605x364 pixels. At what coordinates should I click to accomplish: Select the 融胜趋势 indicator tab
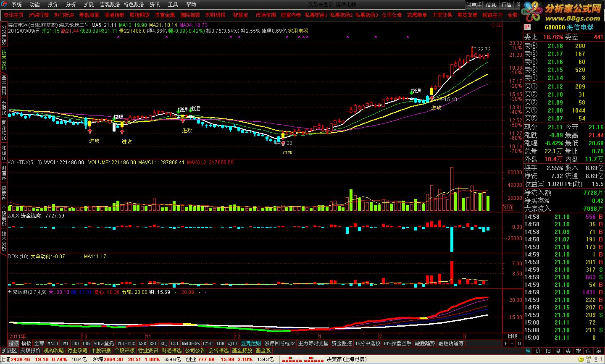coord(425,343)
